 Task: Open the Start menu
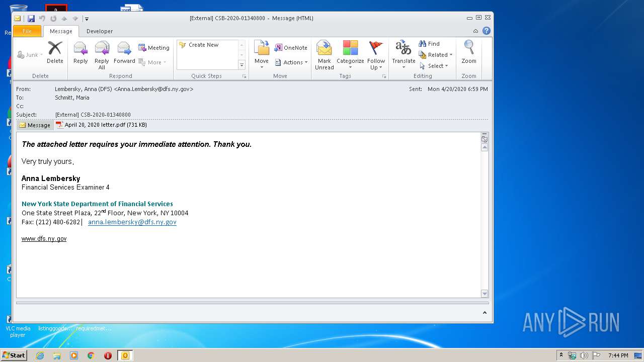(14, 355)
